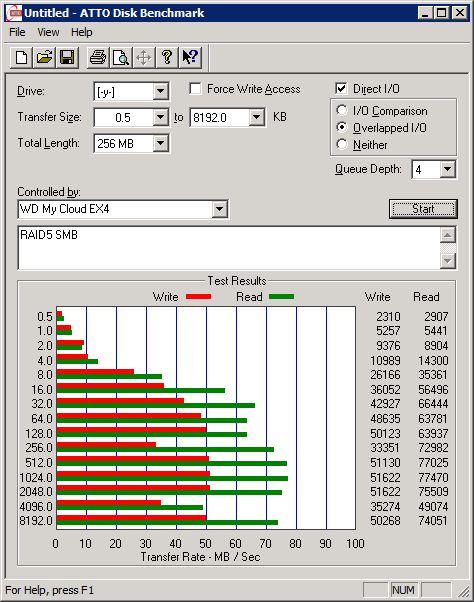Open a saved benchmark file icon

(x=44, y=58)
